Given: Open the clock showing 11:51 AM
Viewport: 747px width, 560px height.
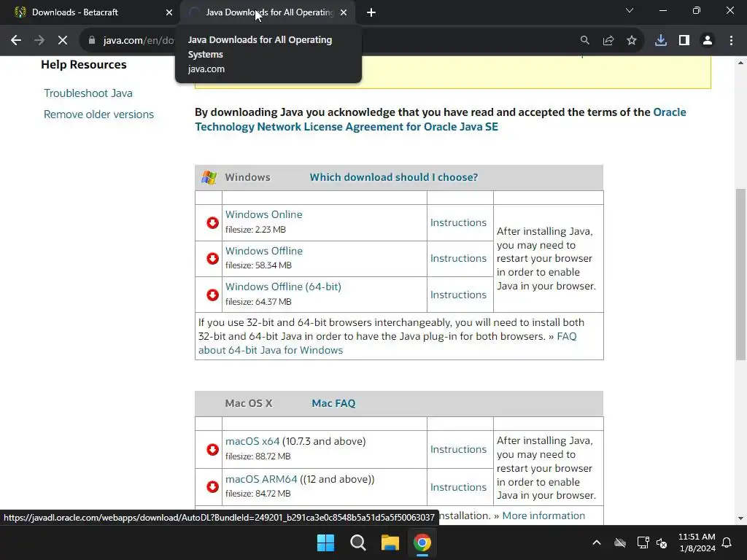Looking at the screenshot, I should coord(697,542).
